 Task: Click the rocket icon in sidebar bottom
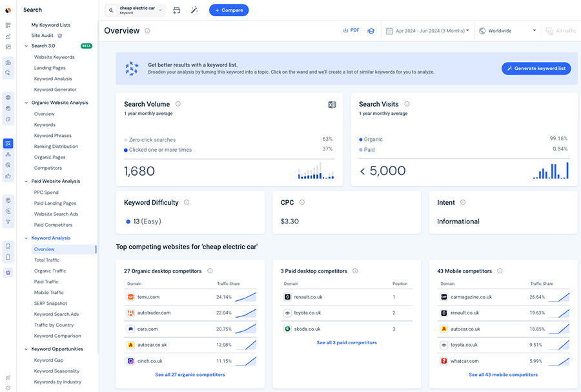point(8,378)
